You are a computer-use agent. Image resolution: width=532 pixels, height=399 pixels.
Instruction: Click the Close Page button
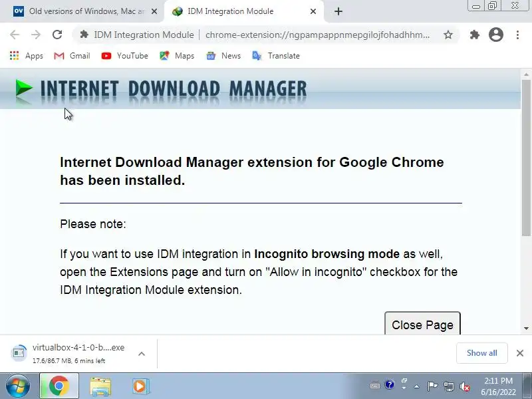[422, 325]
